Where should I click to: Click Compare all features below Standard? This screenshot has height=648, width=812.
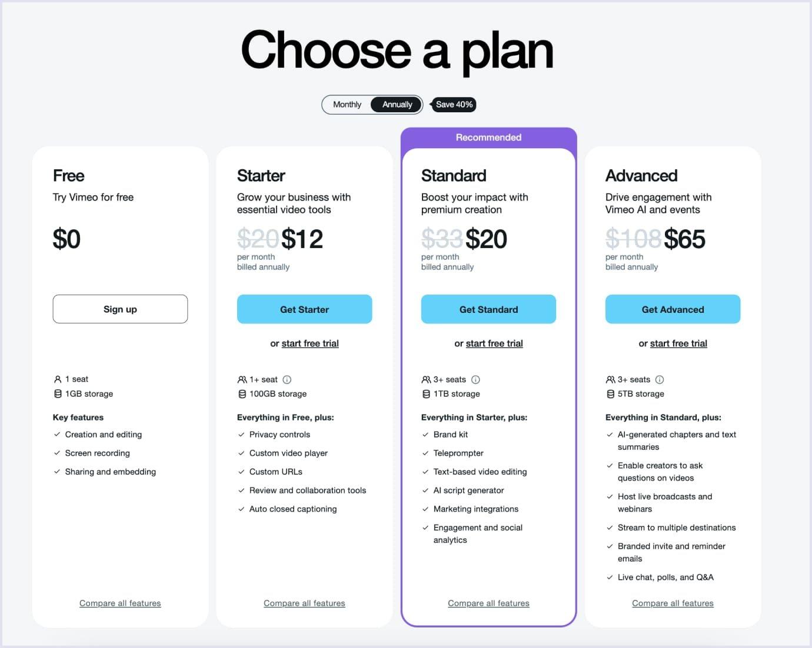(488, 603)
